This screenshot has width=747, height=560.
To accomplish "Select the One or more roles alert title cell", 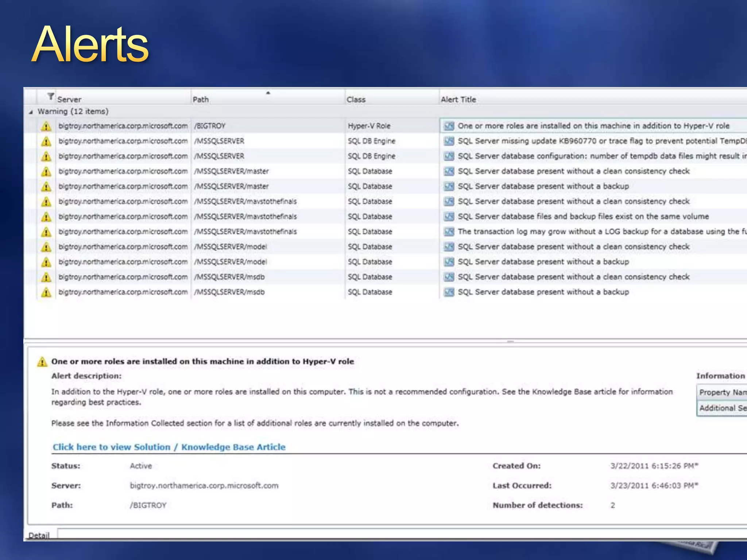I will 593,126.
